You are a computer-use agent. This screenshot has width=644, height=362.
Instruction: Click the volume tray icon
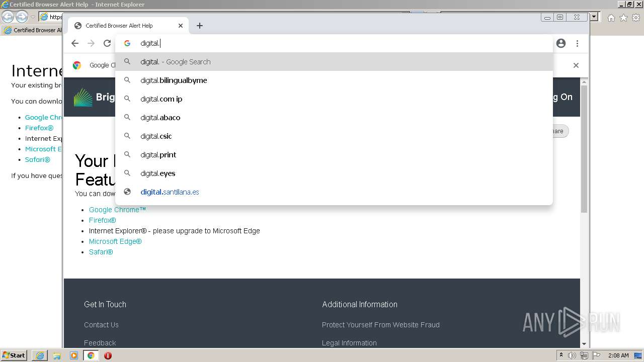click(x=572, y=355)
